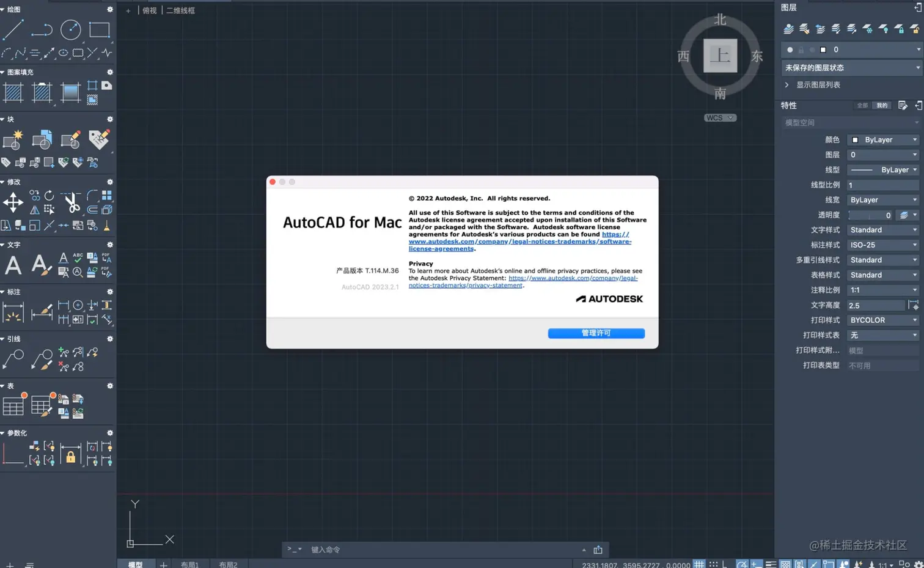Select the Circle drawing tool

(x=70, y=29)
